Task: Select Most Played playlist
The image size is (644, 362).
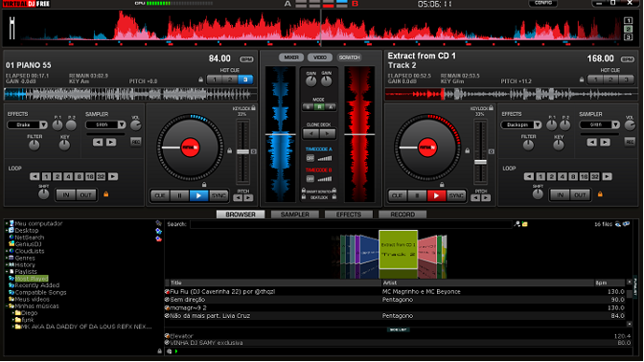Action: (x=32, y=279)
